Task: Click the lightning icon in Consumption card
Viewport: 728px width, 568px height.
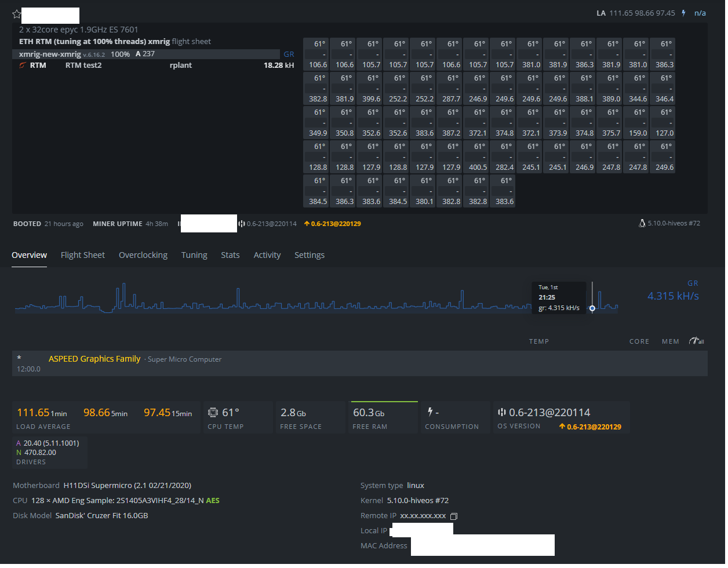Action: (430, 412)
